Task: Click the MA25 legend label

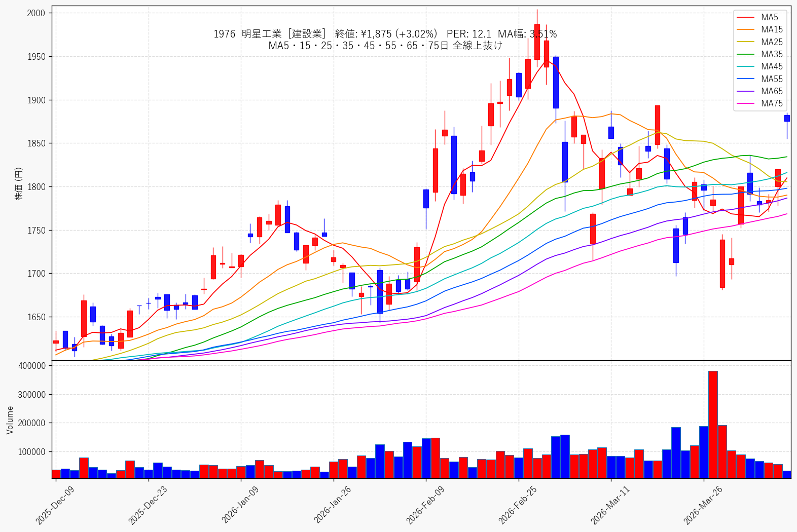Action: [772, 42]
